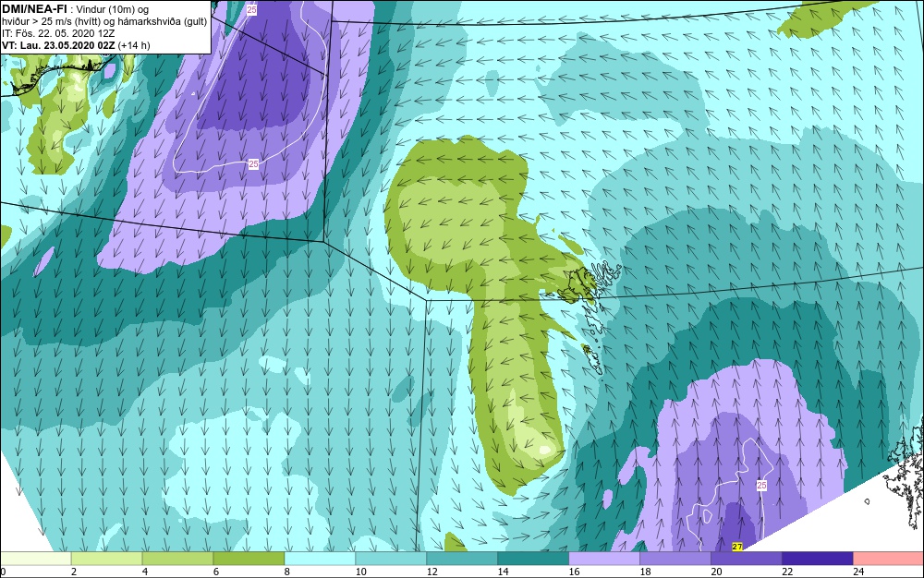Click the legend color swatch between 4 and 6

pyautogui.click(x=177, y=559)
